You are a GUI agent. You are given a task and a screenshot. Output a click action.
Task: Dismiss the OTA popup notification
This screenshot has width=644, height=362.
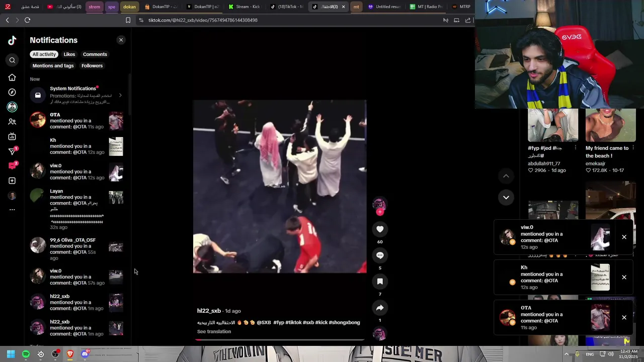[x=624, y=317]
